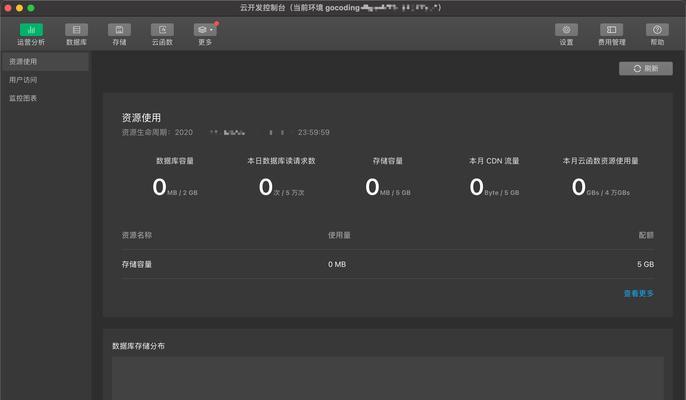Click the 资源名称 column header

click(x=136, y=235)
